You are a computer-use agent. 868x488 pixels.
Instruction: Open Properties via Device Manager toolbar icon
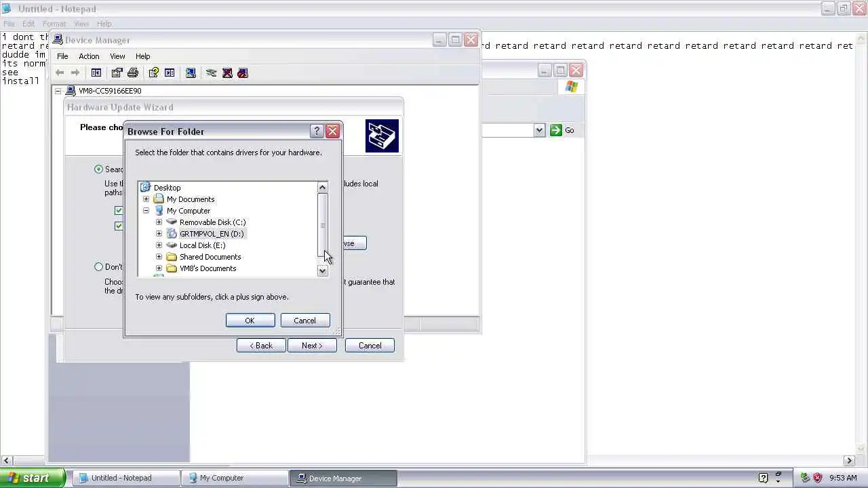117,73
